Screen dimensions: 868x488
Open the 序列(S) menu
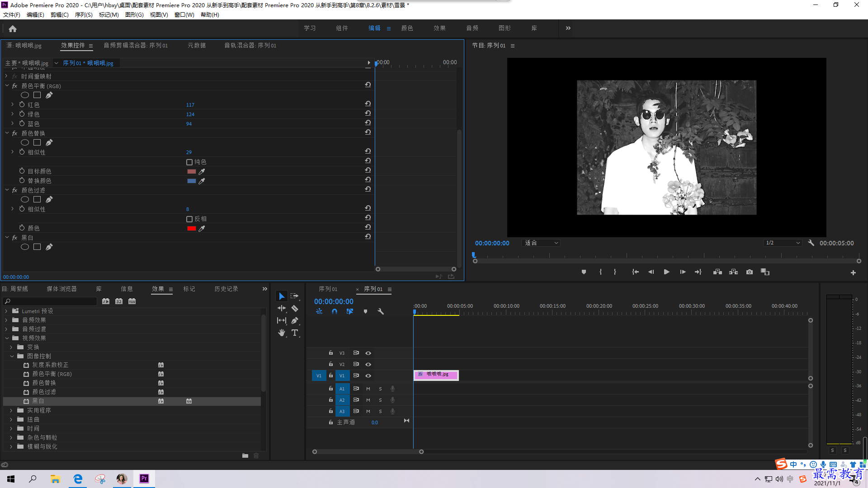click(x=84, y=15)
